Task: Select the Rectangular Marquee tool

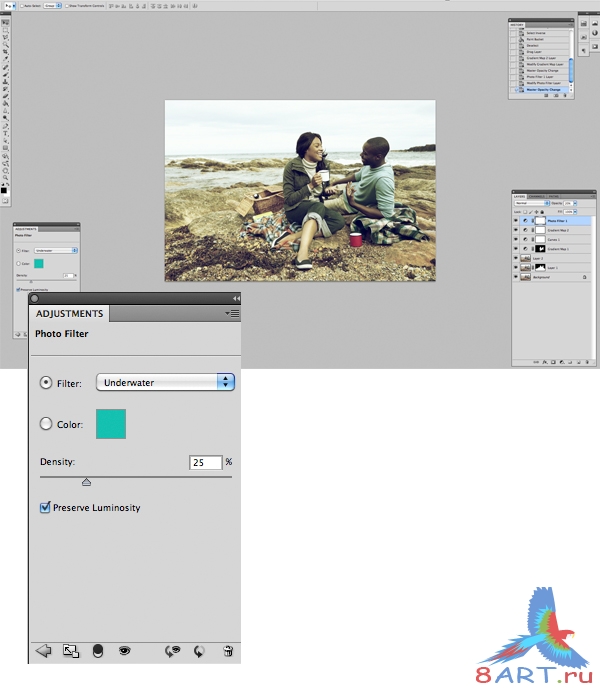Action: 5,30
